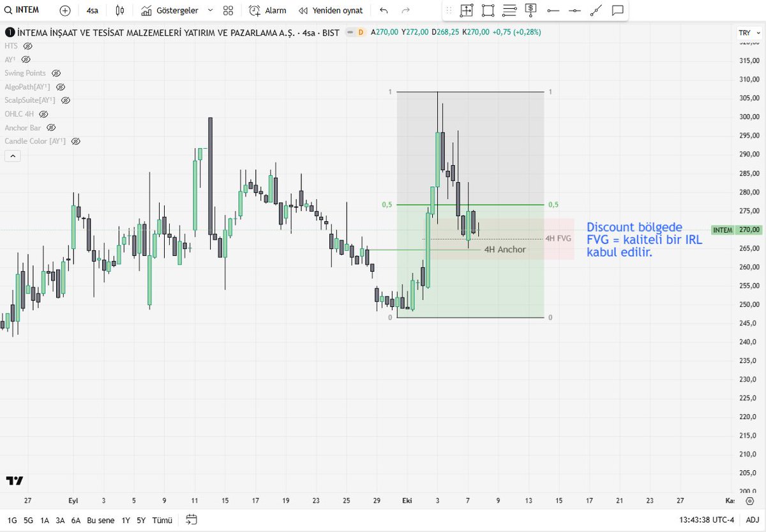
Task: Create an Alarm alert
Action: pyautogui.click(x=267, y=10)
